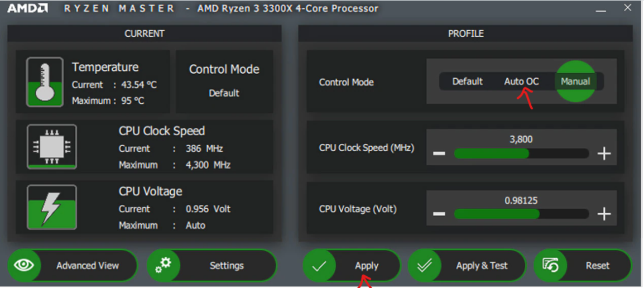Decrease CPU Clock Speed with minus button
The height and width of the screenshot is (288, 644).
tap(439, 153)
